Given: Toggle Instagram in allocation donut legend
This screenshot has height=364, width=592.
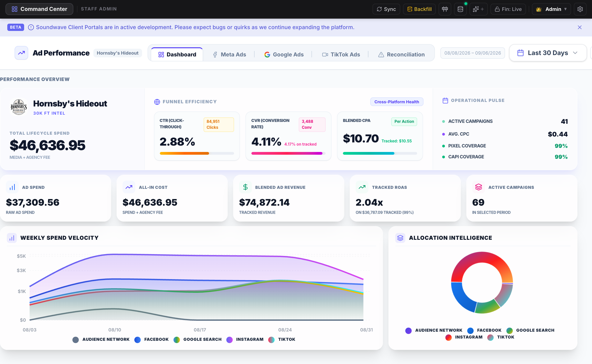Looking at the screenshot, I should [x=464, y=337].
